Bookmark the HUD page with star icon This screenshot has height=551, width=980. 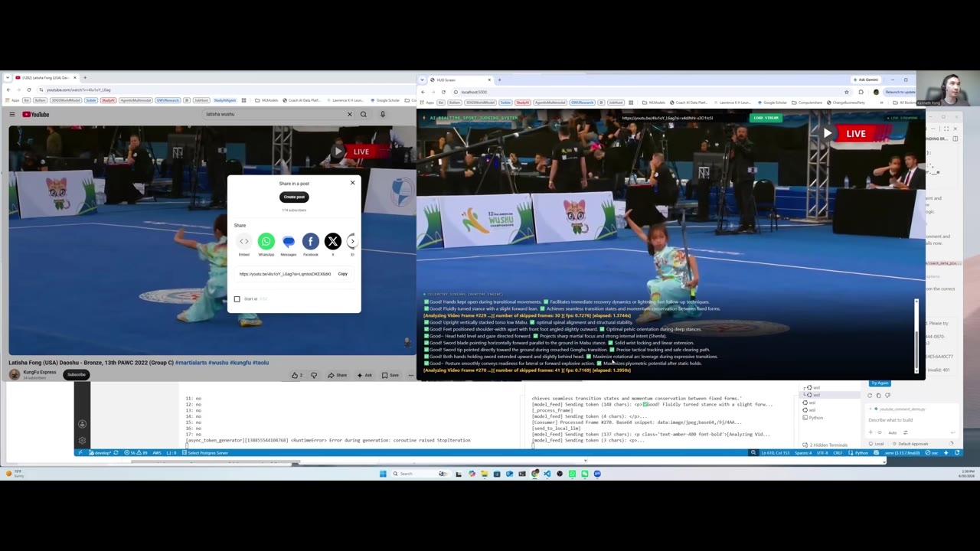tap(846, 92)
